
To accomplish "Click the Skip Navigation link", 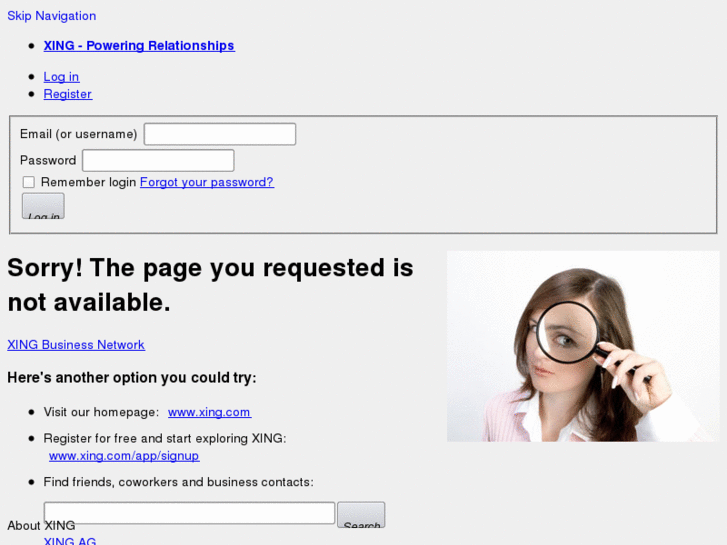I will coord(51,16).
